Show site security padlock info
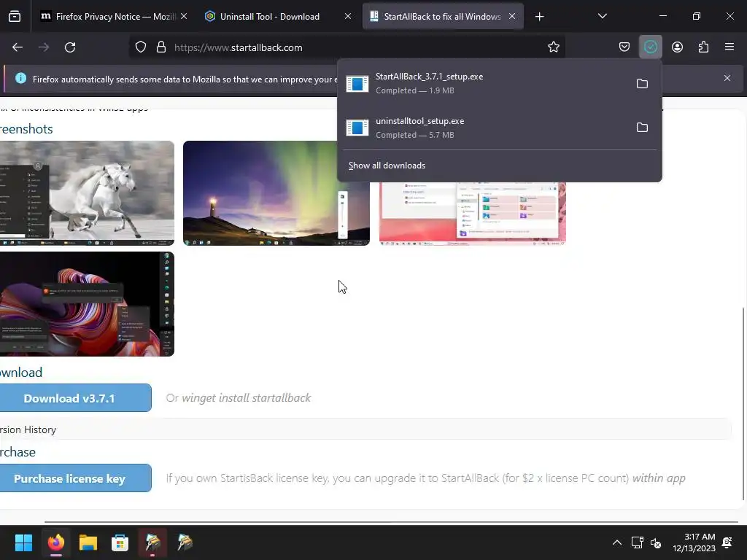 161,47
